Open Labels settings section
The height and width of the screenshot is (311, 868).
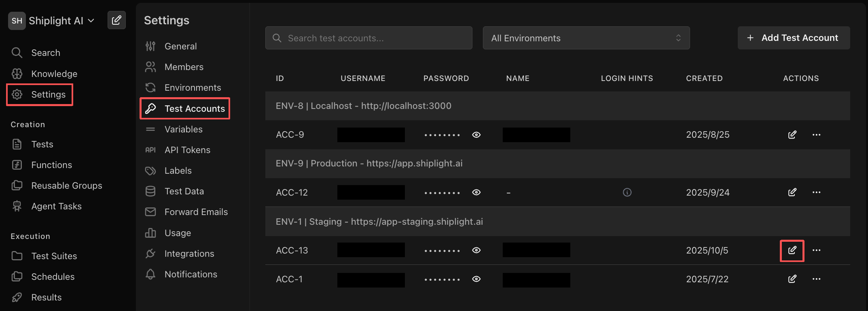[168, 170]
